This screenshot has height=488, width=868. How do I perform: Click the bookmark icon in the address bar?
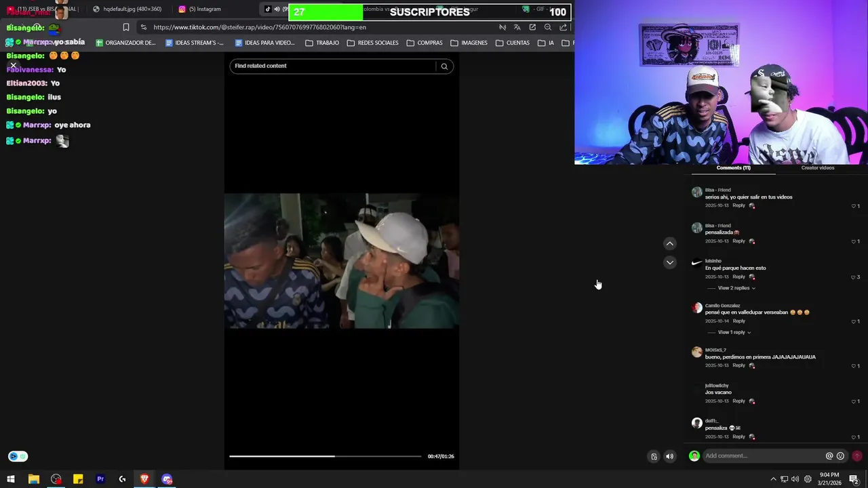pos(126,27)
